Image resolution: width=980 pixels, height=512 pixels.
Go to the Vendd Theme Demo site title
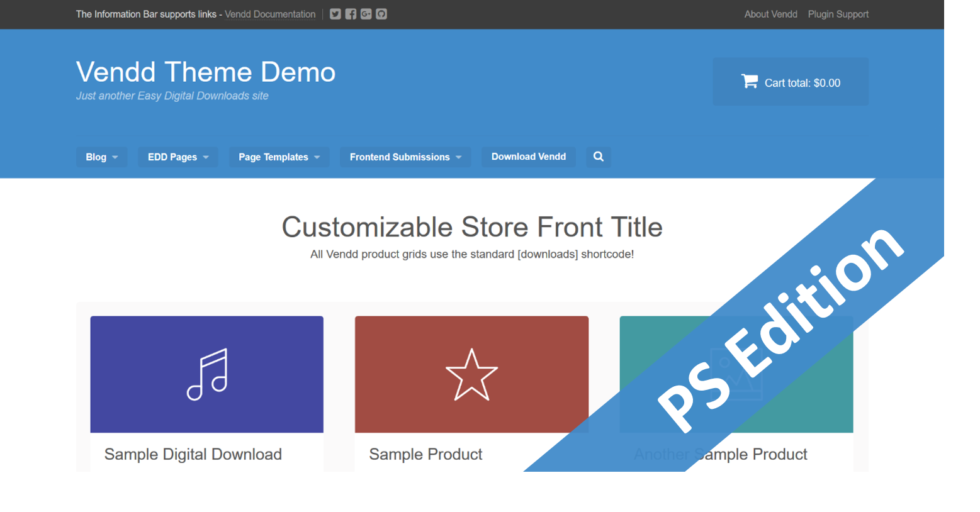pyautogui.click(x=206, y=72)
